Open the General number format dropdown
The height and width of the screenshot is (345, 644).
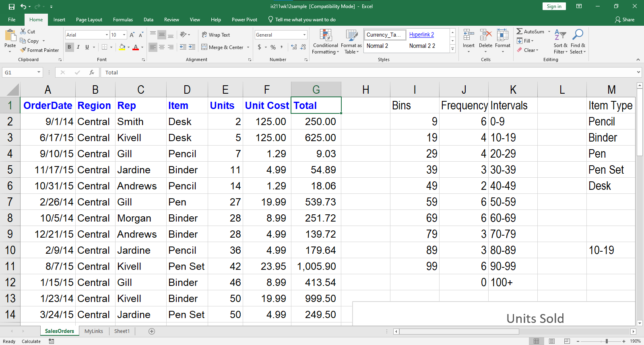[304, 35]
